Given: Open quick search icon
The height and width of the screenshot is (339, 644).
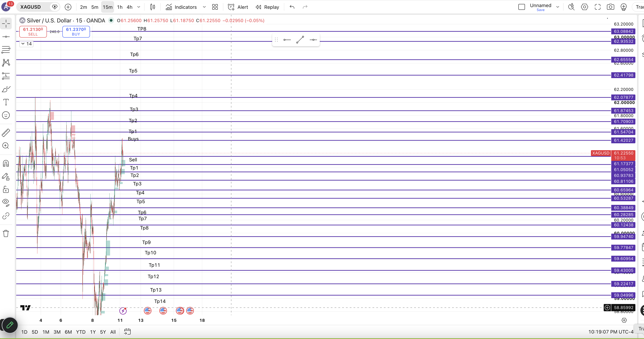Looking at the screenshot, I should (571, 7).
